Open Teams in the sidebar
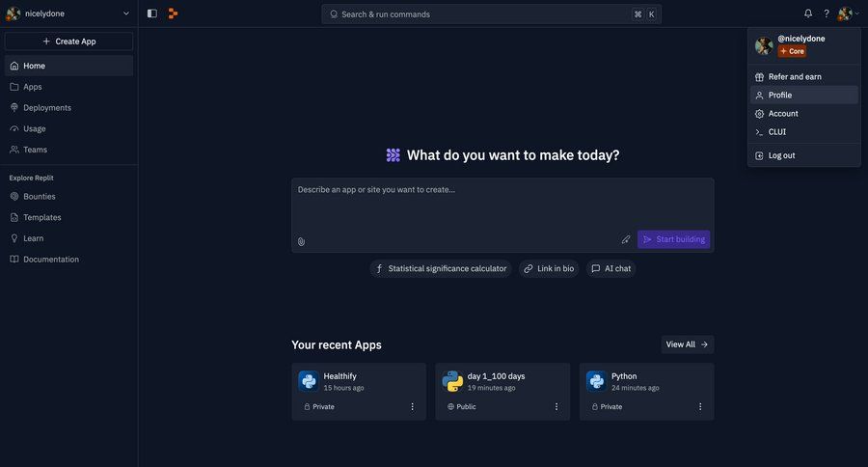 (68, 150)
